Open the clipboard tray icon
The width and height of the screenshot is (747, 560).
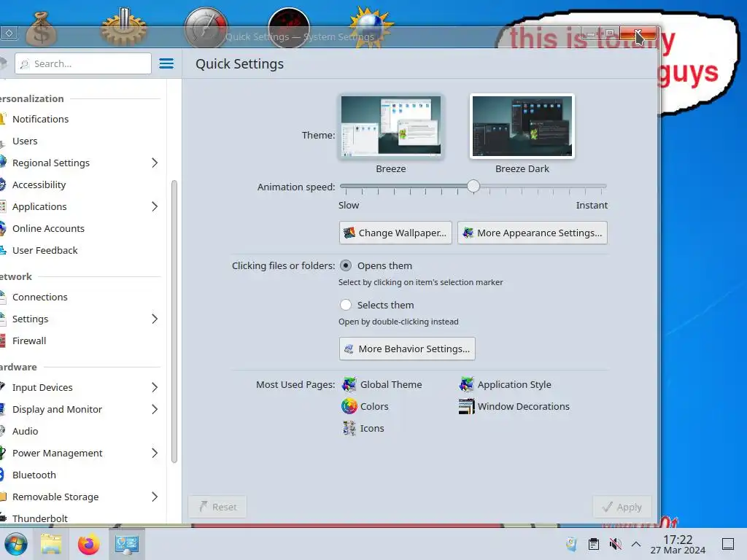594,544
